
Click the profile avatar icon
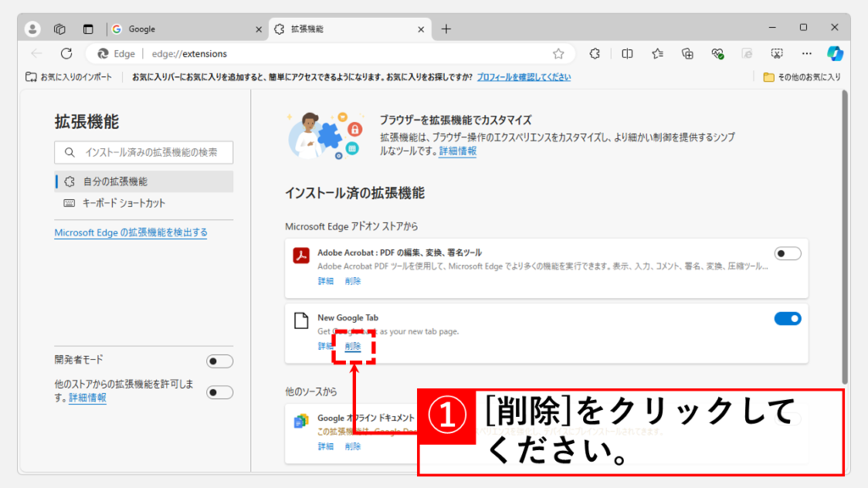pos(33,29)
